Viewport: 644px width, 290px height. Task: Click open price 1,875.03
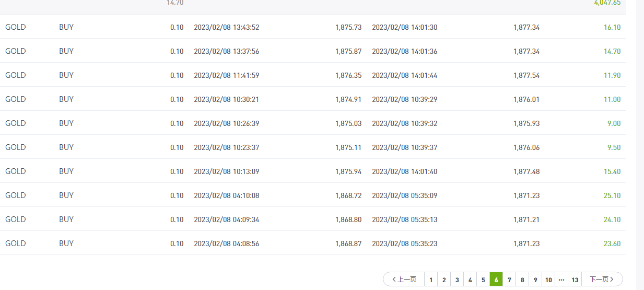[348, 123]
